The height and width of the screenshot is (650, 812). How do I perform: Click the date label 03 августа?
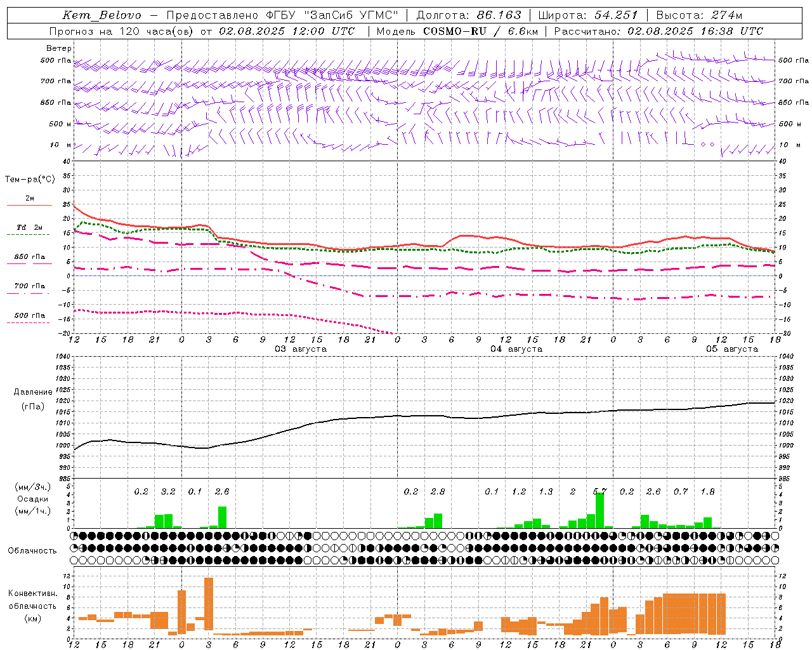click(x=300, y=349)
